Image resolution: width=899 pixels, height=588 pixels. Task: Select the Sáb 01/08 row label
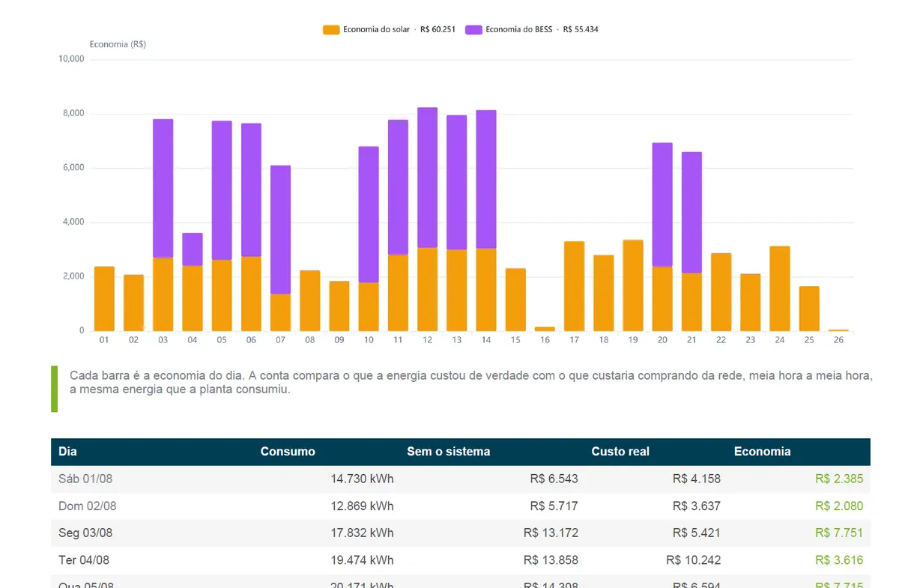[x=85, y=479]
